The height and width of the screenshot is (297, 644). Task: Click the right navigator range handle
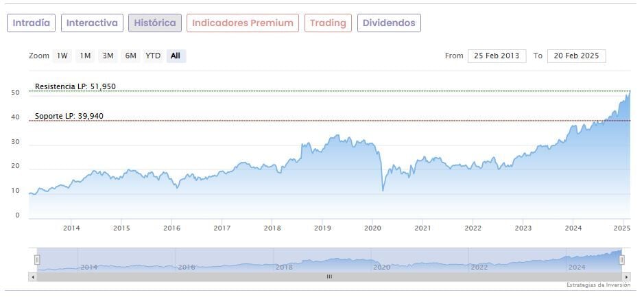point(622,259)
